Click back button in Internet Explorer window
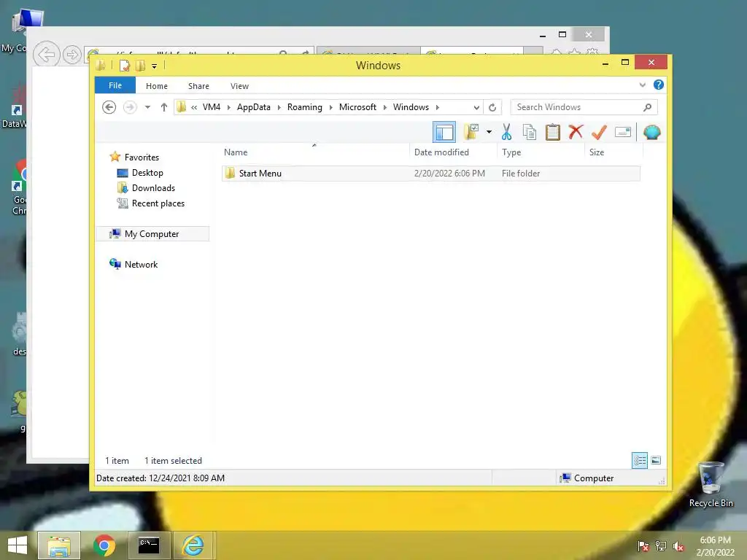Image resolution: width=747 pixels, height=560 pixels. coord(46,54)
